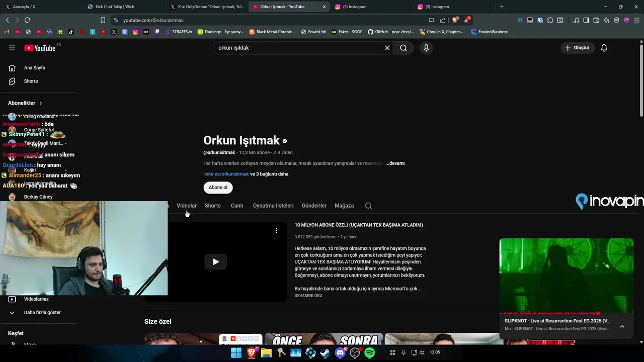The height and width of the screenshot is (362, 644).
Task: Bookmark the page with the bookmark icon
Action: (103, 20)
